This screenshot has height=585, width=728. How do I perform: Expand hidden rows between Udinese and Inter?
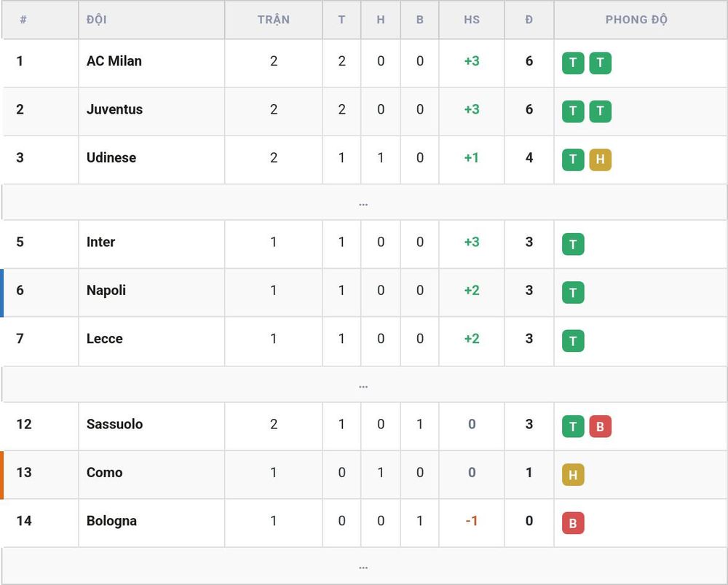[x=364, y=202]
